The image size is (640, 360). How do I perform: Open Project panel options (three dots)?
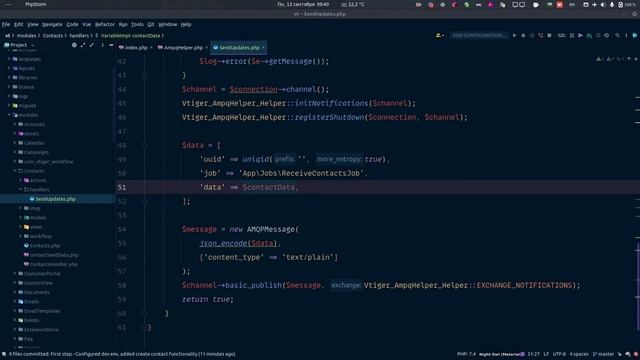tap(102, 45)
